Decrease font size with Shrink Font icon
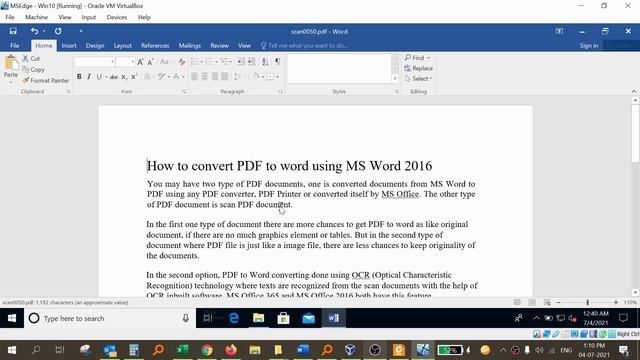Screen dimensions: 640x360 coord(150,62)
